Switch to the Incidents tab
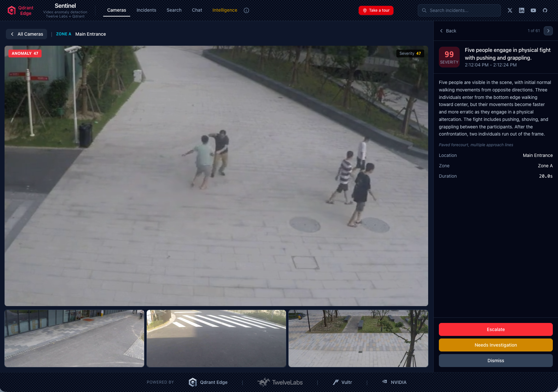 (146, 10)
